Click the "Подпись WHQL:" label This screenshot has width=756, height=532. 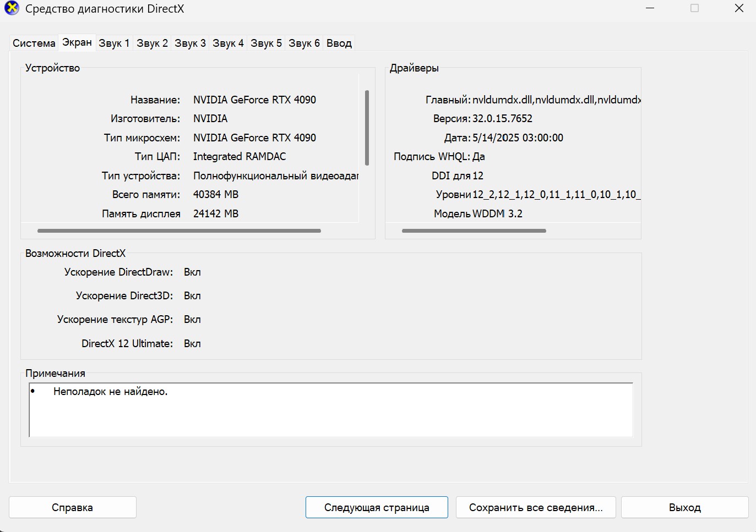[x=432, y=156]
